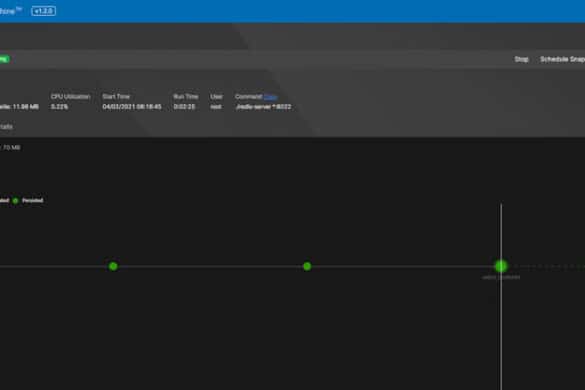Select the latest snapshot marker at the vertical line

(x=501, y=266)
